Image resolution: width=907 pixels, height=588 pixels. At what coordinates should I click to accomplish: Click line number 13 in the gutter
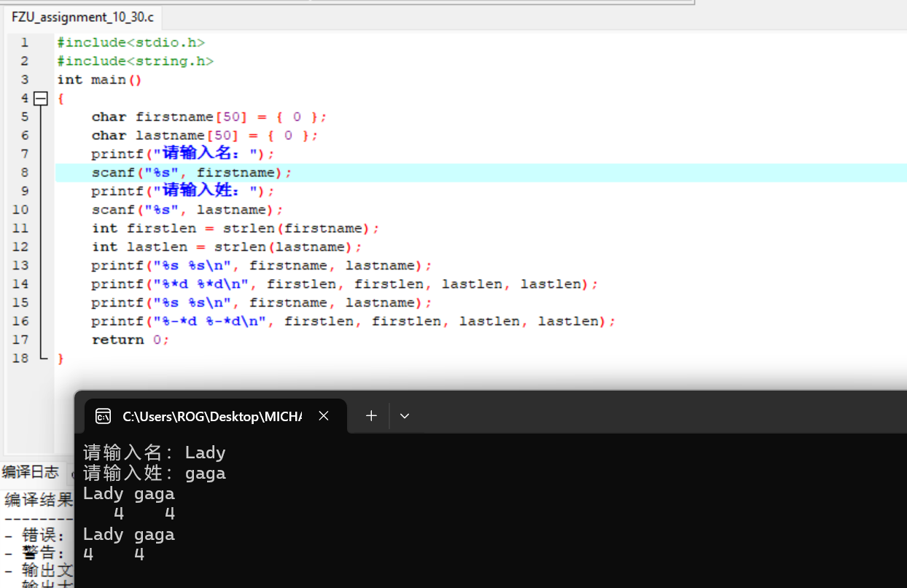20,265
